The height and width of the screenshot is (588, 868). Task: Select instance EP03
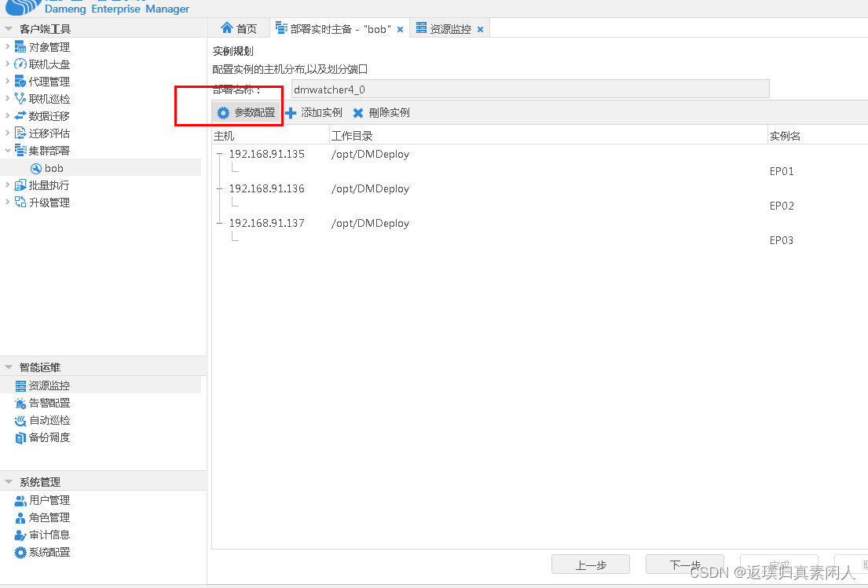coord(782,240)
